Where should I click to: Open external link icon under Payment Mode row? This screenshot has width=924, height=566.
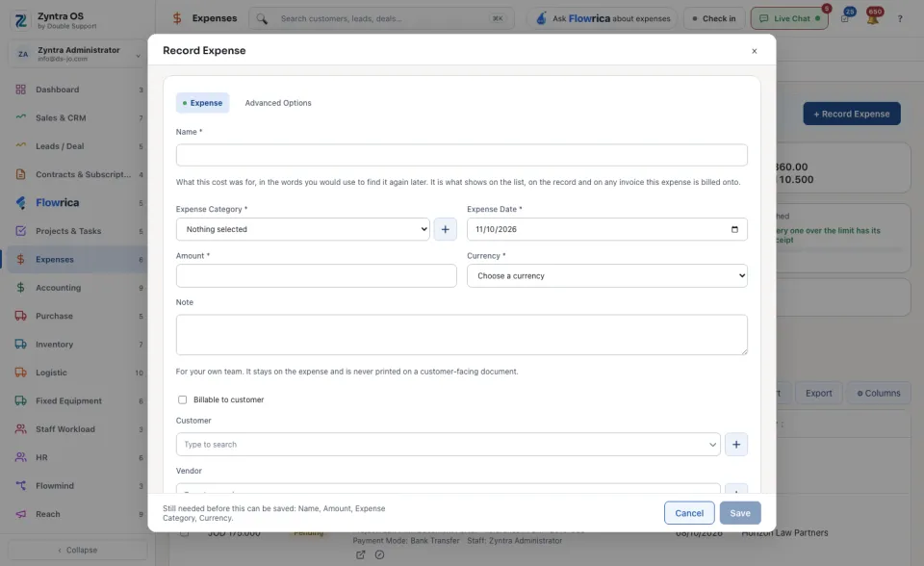click(x=361, y=554)
